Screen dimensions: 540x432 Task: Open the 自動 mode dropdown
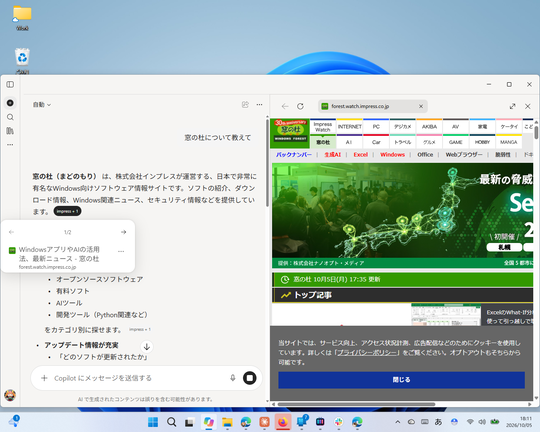click(42, 104)
